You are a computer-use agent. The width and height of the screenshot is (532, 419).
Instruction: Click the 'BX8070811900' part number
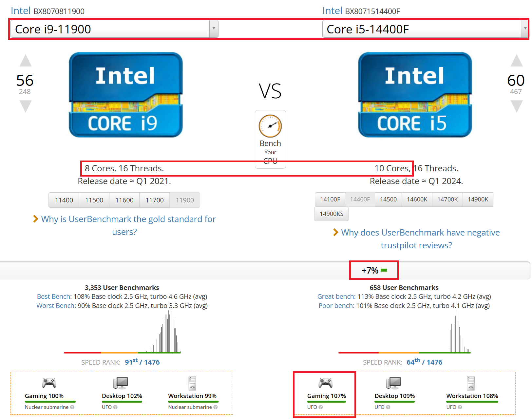pyautogui.click(x=59, y=11)
